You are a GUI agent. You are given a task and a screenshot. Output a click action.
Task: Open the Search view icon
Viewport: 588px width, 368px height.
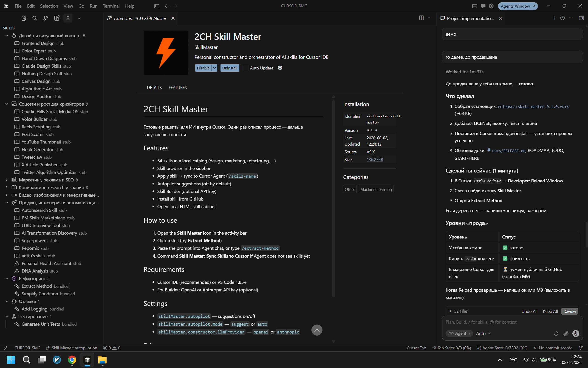tap(34, 18)
